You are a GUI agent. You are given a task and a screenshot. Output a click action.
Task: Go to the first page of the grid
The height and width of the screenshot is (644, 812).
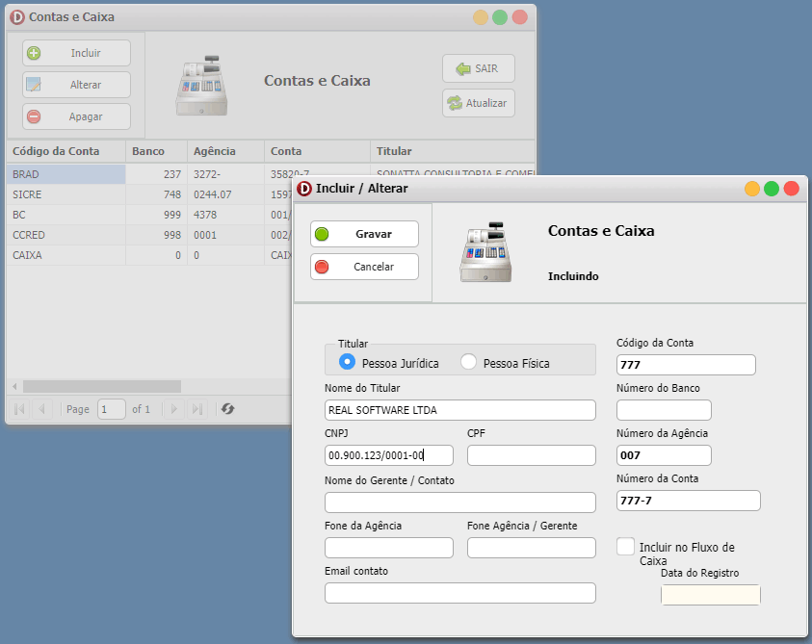tap(19, 409)
